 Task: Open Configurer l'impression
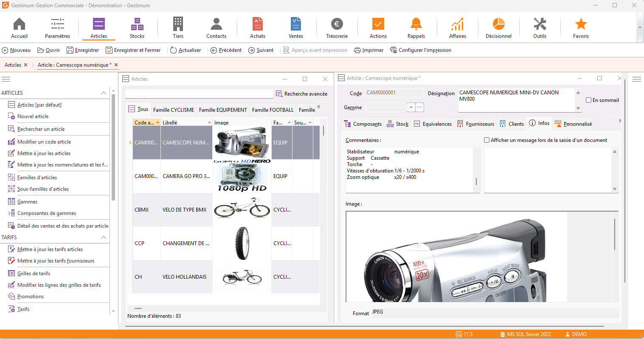pos(421,50)
